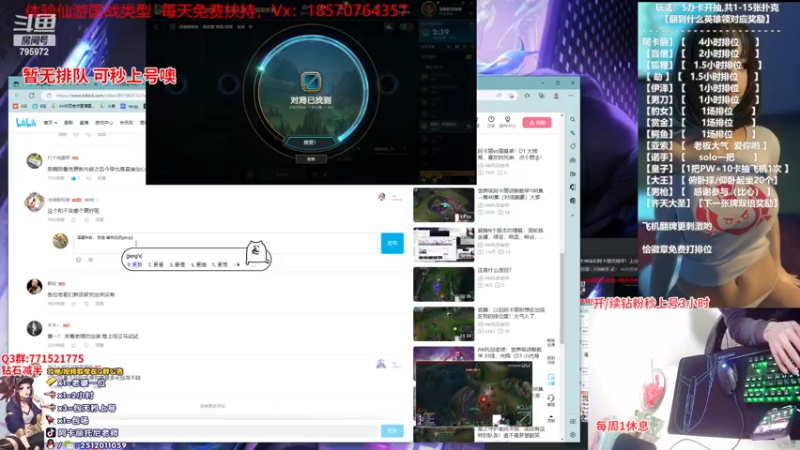Focus the comment reply input field

[x=225, y=243]
